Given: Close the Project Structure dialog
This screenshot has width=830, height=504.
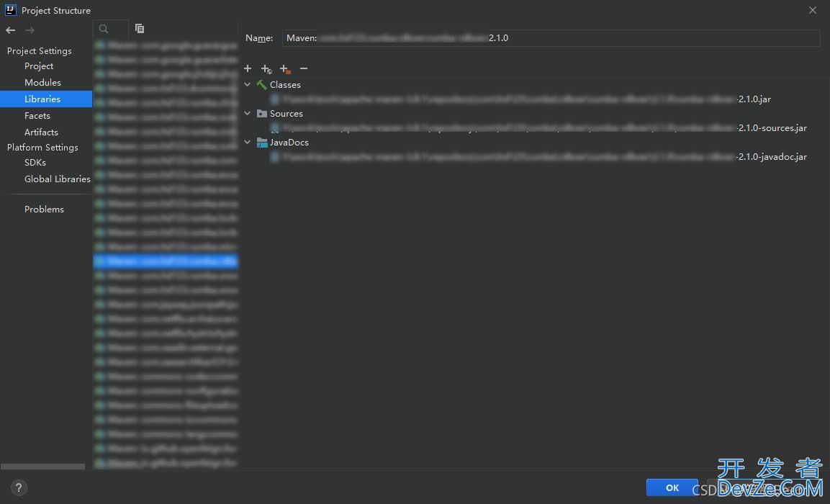Looking at the screenshot, I should (813, 10).
